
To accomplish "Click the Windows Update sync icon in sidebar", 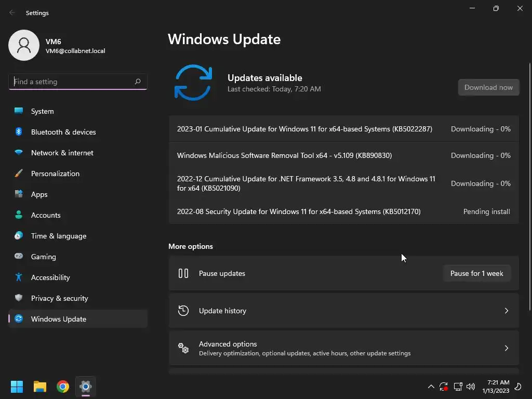I will click(19, 318).
